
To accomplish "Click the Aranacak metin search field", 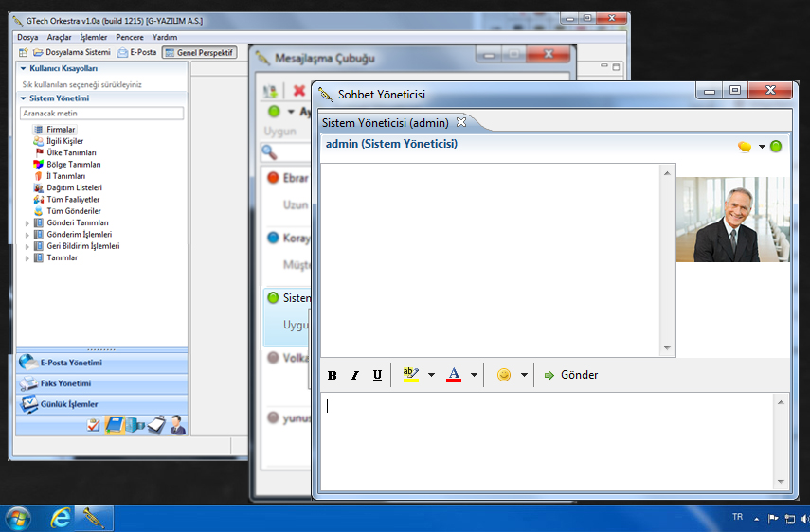I will coord(101,114).
